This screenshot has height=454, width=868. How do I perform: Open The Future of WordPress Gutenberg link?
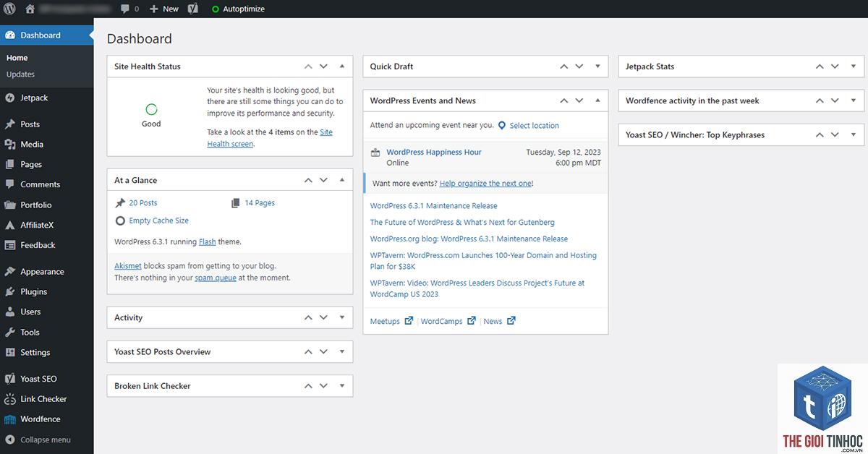click(x=462, y=223)
